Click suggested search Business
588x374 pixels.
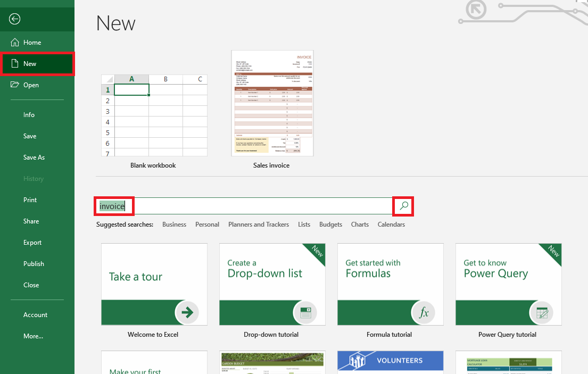(x=174, y=224)
